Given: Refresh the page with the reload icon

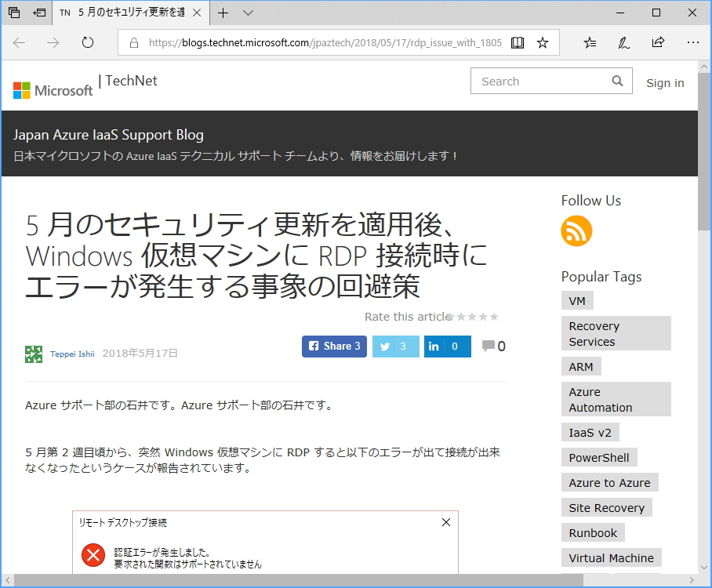Looking at the screenshot, I should pyautogui.click(x=86, y=42).
